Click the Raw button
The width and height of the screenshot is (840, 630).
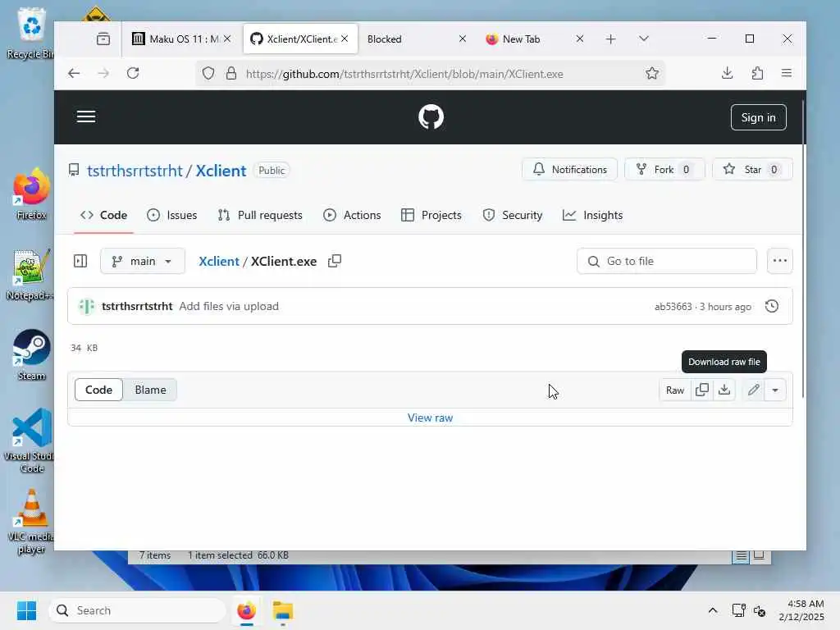tap(674, 390)
